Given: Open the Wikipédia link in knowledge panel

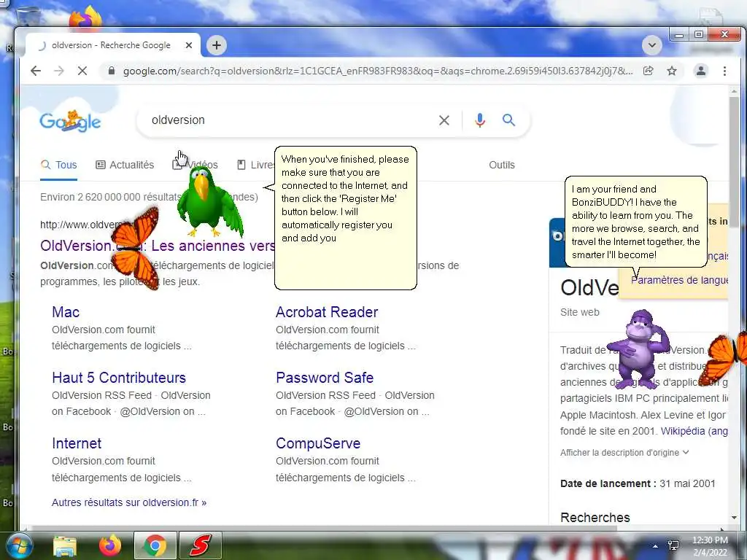Looking at the screenshot, I should point(694,431).
